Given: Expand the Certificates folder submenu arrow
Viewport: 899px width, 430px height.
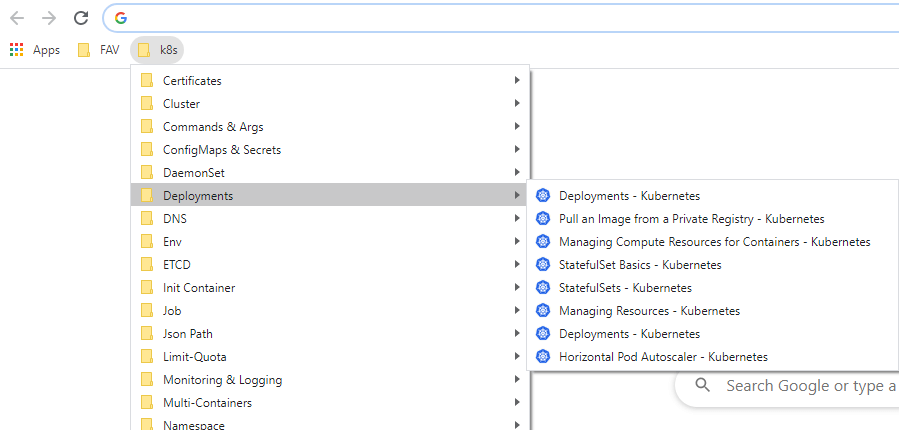Looking at the screenshot, I should click(517, 80).
